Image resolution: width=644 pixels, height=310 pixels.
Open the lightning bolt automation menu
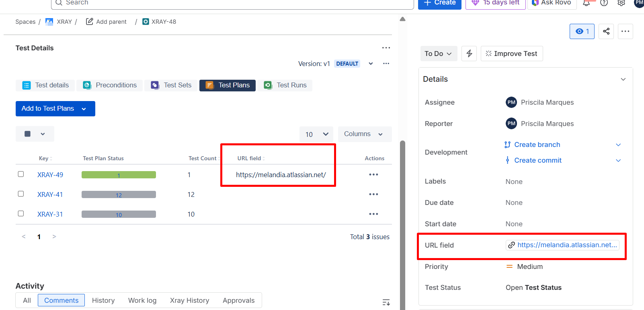coord(469,54)
